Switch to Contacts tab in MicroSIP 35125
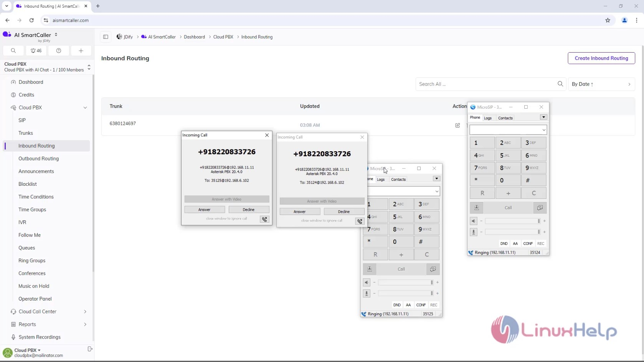644x362 pixels. tap(398, 179)
